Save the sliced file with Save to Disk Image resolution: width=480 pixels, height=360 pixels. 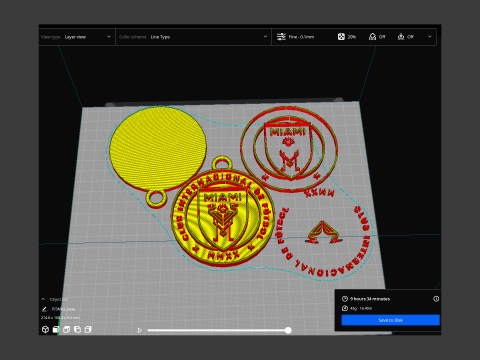[x=390, y=320]
